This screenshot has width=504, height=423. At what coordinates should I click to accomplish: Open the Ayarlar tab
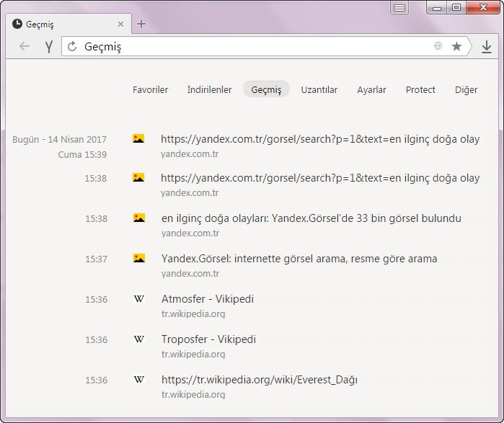click(371, 90)
